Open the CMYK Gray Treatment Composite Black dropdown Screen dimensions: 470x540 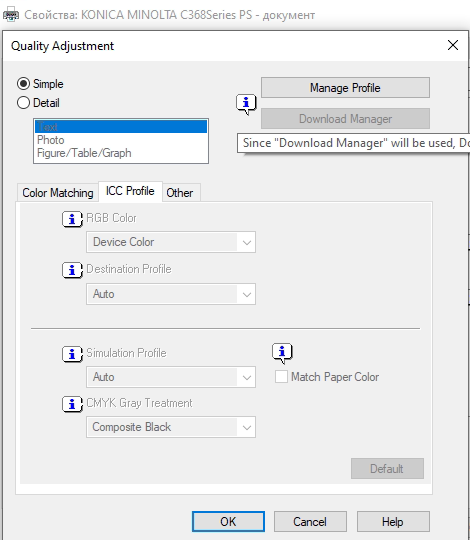coord(171,427)
